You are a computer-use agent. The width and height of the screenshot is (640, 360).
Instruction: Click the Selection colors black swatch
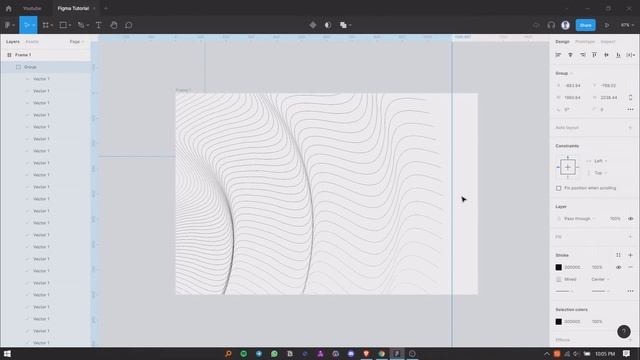click(x=558, y=322)
